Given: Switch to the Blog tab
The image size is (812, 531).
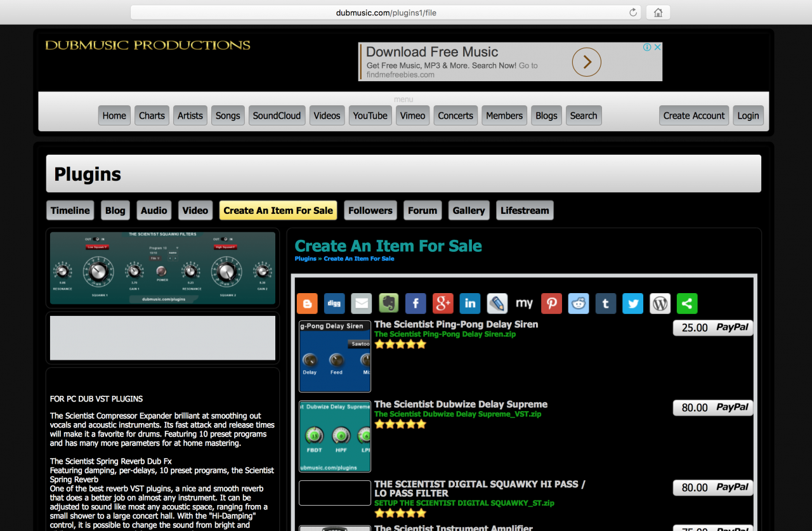Looking at the screenshot, I should [115, 211].
